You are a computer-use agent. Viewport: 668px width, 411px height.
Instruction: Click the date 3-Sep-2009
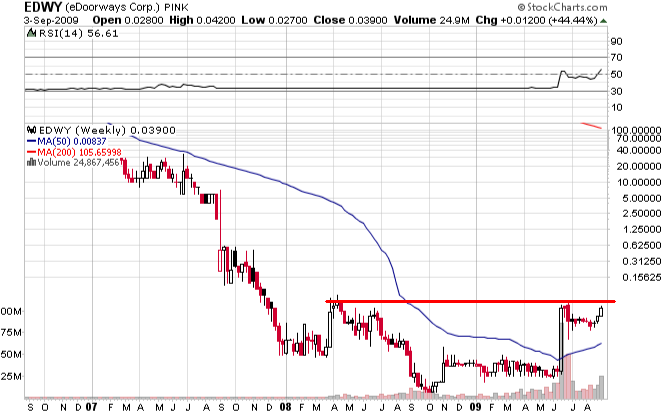click(x=51, y=20)
